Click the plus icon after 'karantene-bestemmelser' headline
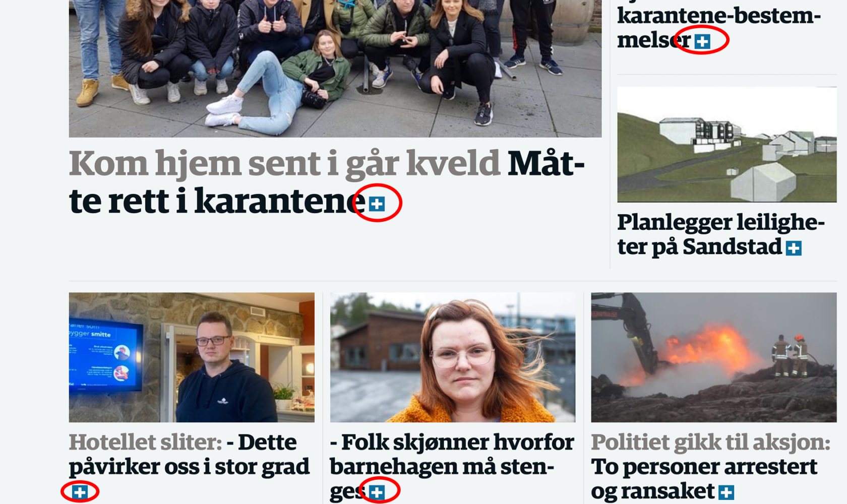The height and width of the screenshot is (504, 847). tap(702, 41)
